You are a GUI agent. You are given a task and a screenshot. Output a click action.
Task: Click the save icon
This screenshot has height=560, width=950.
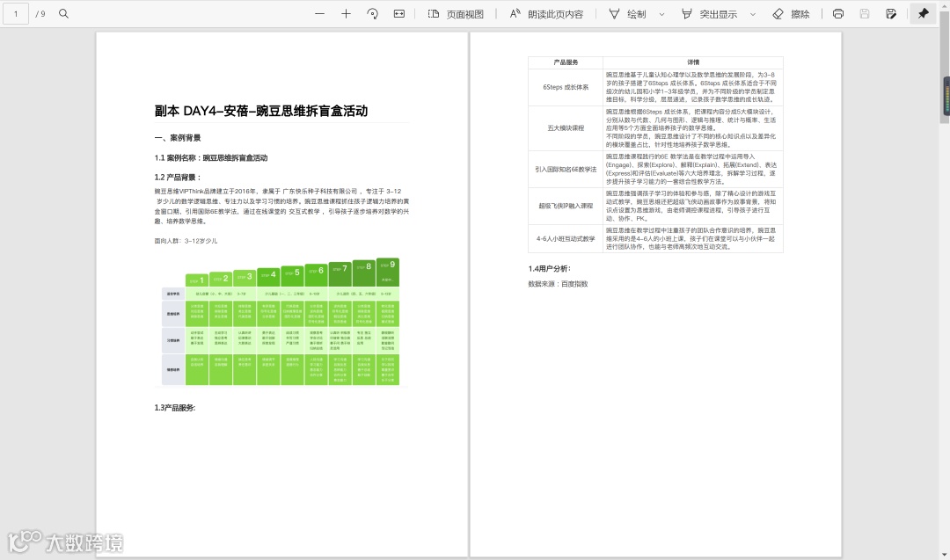(x=865, y=13)
